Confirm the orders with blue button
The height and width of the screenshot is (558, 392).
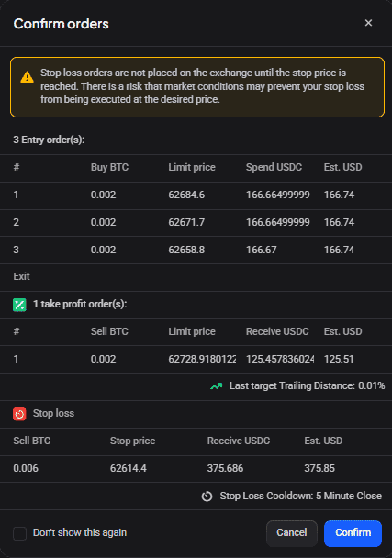[353, 533]
